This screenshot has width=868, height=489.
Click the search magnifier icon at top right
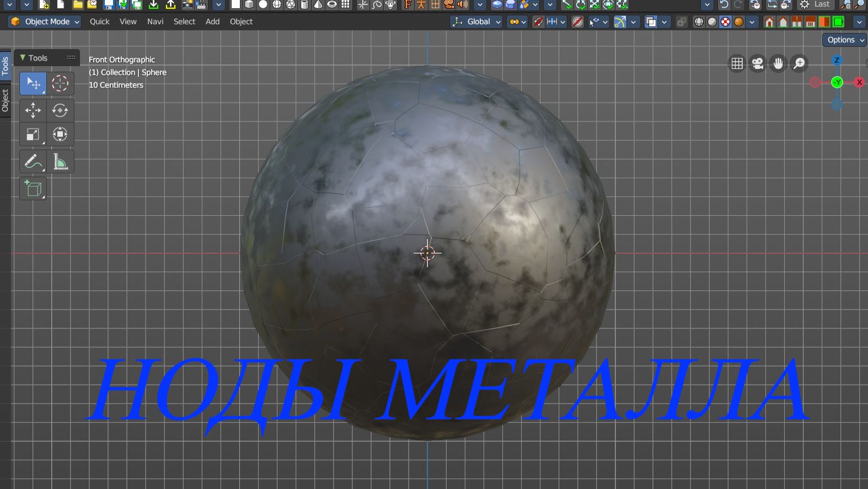pos(859,4)
